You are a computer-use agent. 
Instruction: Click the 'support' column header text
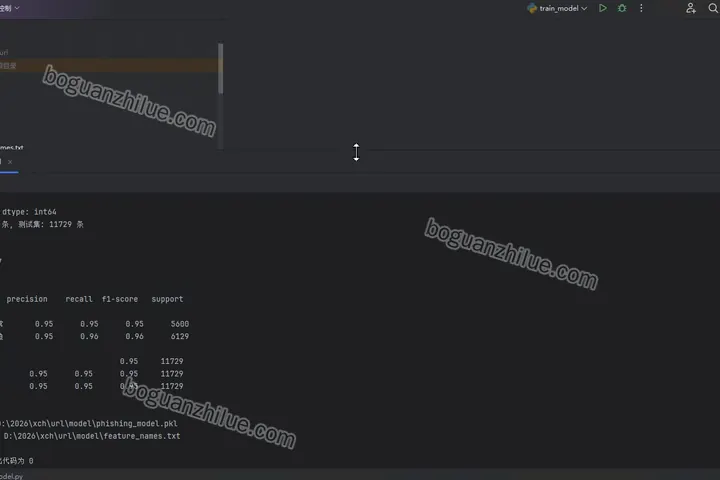(x=167, y=299)
